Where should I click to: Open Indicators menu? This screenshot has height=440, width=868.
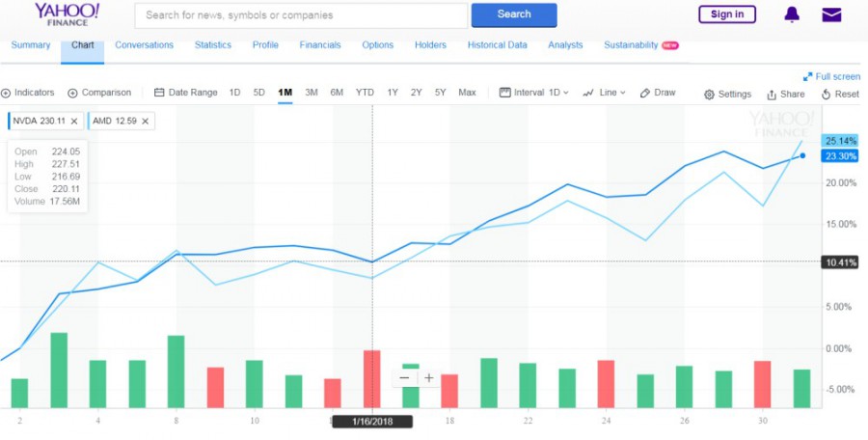pyautogui.click(x=28, y=93)
